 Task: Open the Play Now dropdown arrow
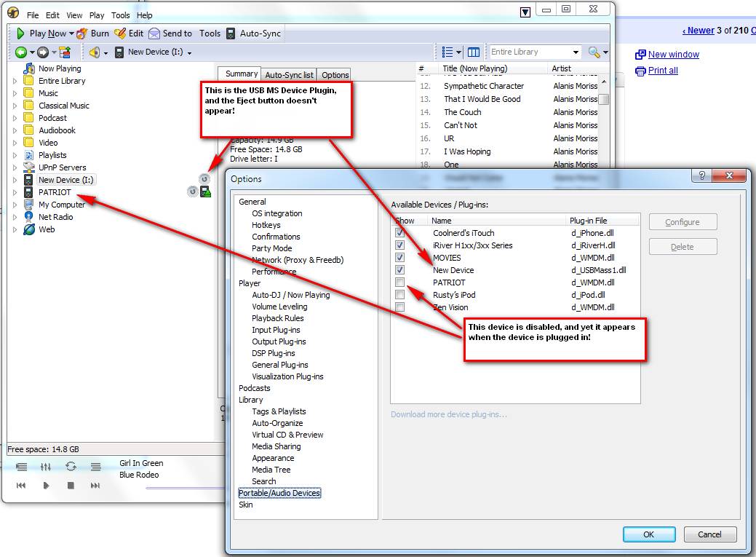click(71, 33)
